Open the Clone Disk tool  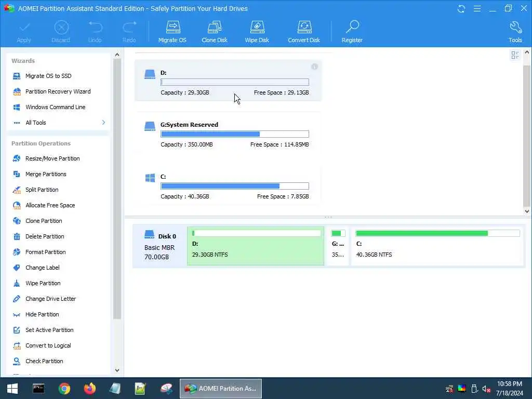point(215,32)
